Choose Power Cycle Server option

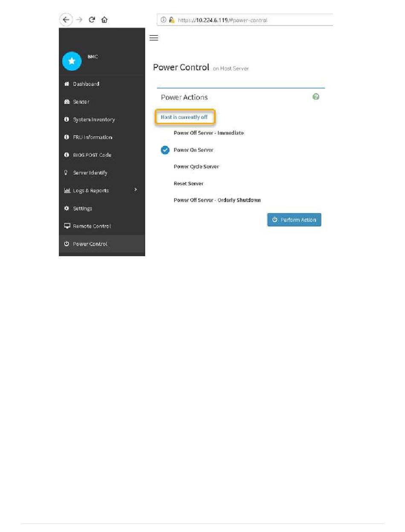pos(196,167)
